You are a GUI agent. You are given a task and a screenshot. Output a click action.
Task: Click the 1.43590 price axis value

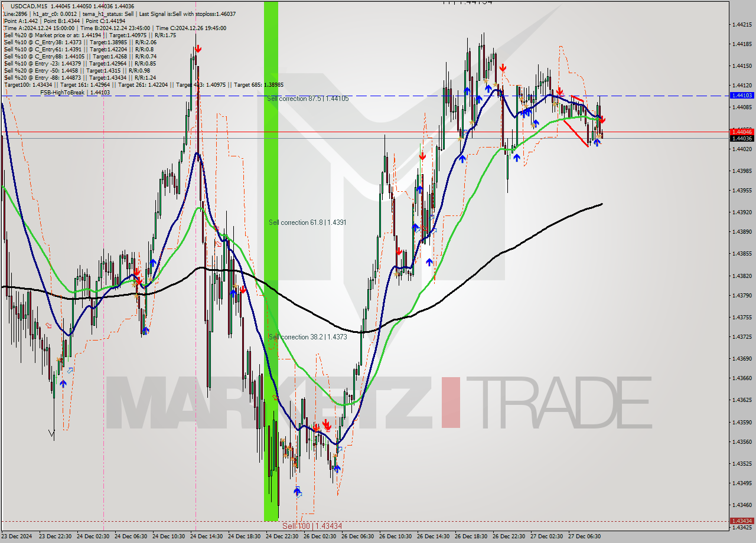click(741, 422)
